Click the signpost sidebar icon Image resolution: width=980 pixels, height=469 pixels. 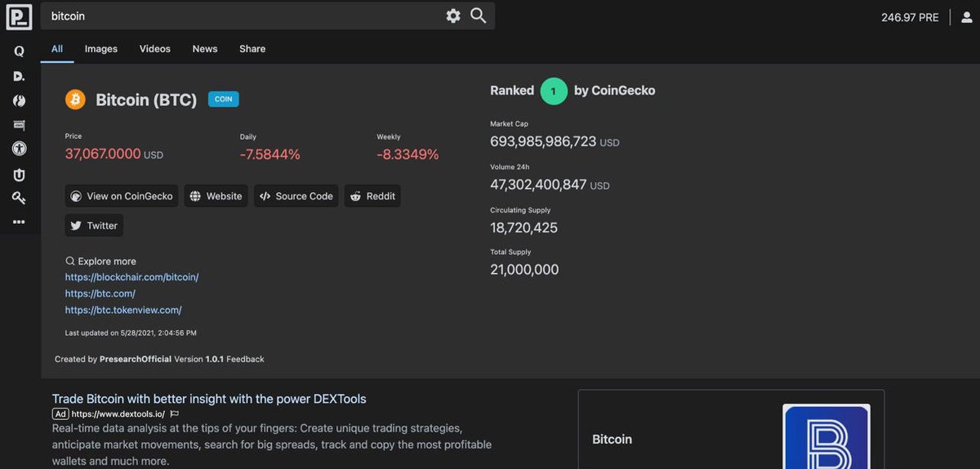(x=19, y=125)
